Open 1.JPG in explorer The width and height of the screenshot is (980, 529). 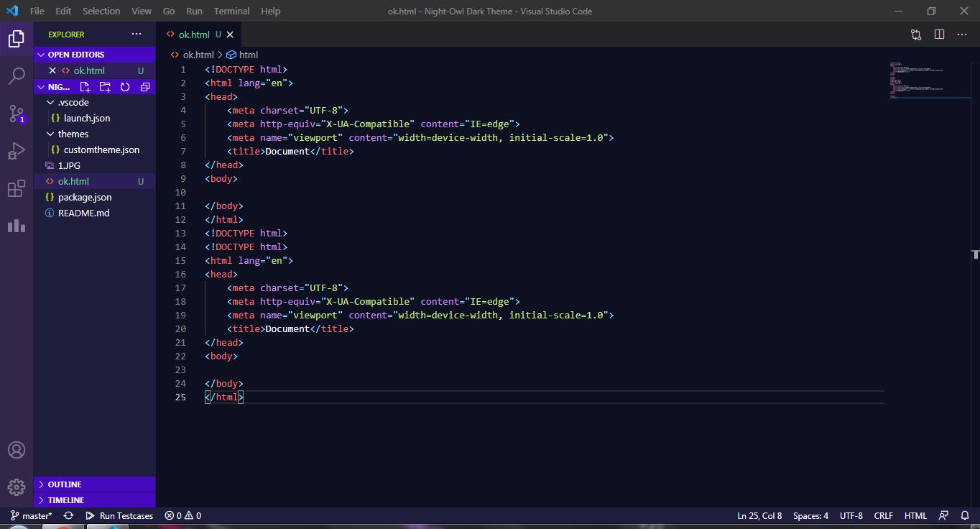pos(94,165)
